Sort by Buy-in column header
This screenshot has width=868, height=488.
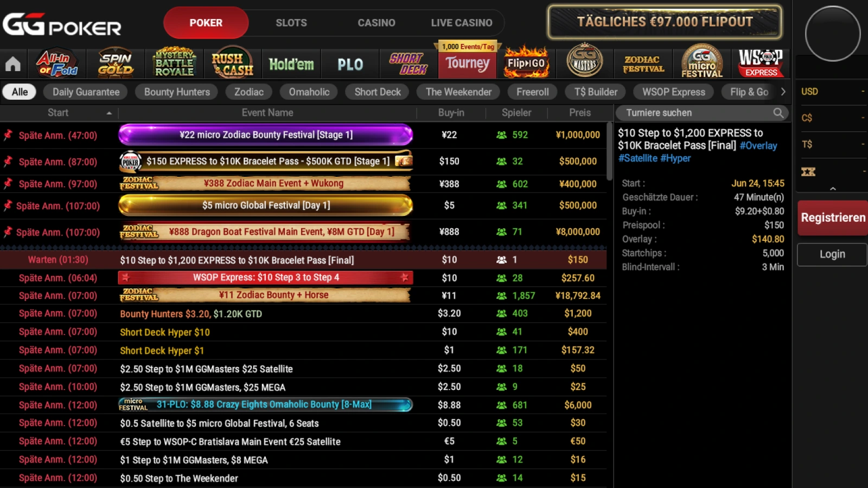click(x=451, y=113)
